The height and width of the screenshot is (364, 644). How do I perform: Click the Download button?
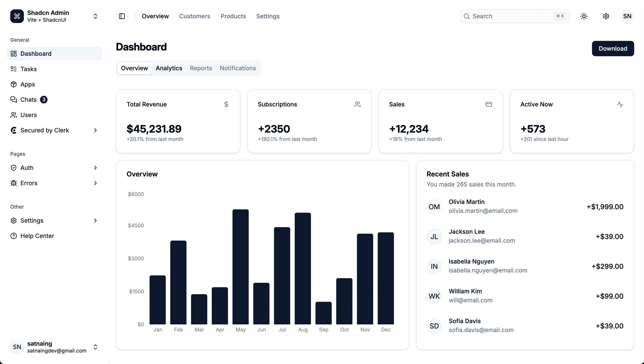tap(613, 49)
